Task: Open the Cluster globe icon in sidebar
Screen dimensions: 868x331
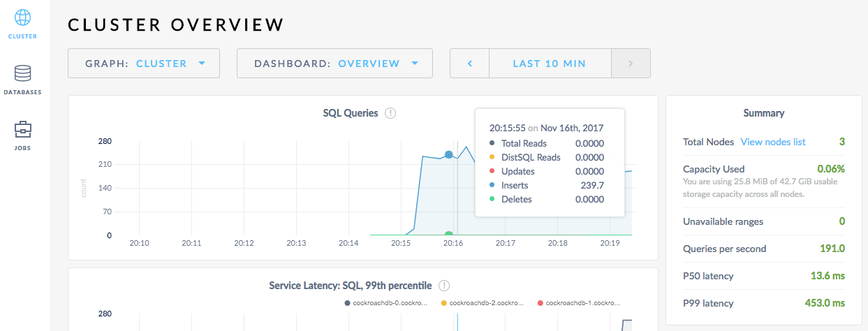Action: (22, 17)
